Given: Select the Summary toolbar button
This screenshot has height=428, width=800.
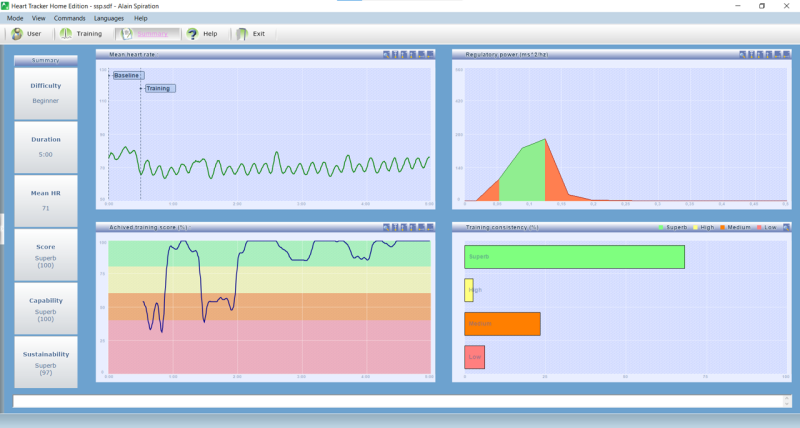Looking at the screenshot, I should click(147, 34).
